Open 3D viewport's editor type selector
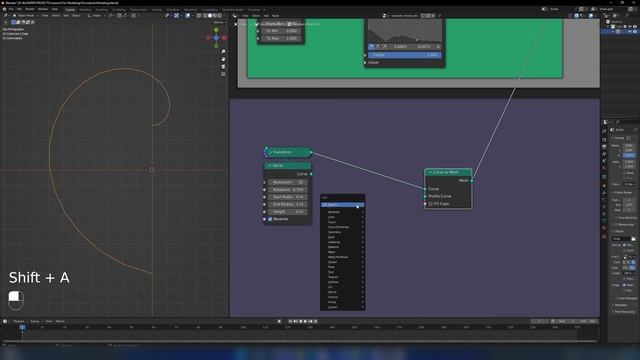640x360 pixels. pos(6,16)
